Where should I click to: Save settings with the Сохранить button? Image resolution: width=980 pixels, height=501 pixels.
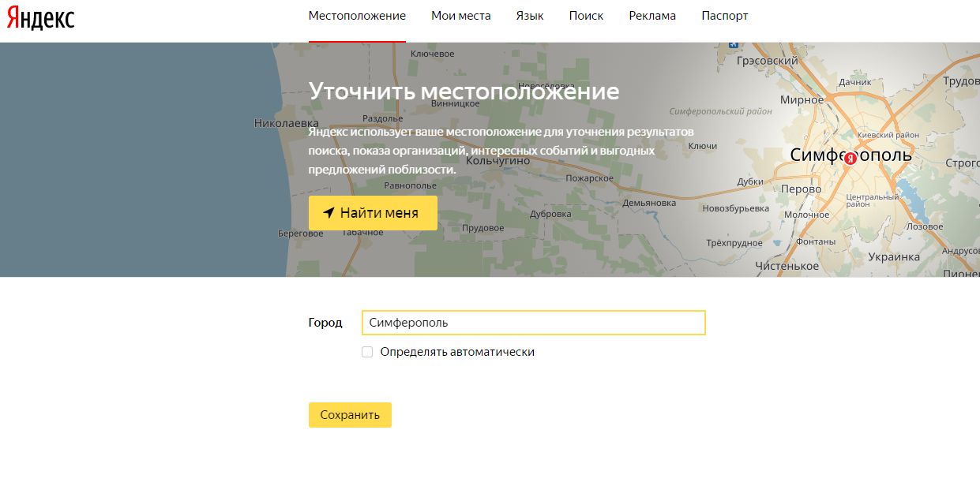click(x=350, y=415)
